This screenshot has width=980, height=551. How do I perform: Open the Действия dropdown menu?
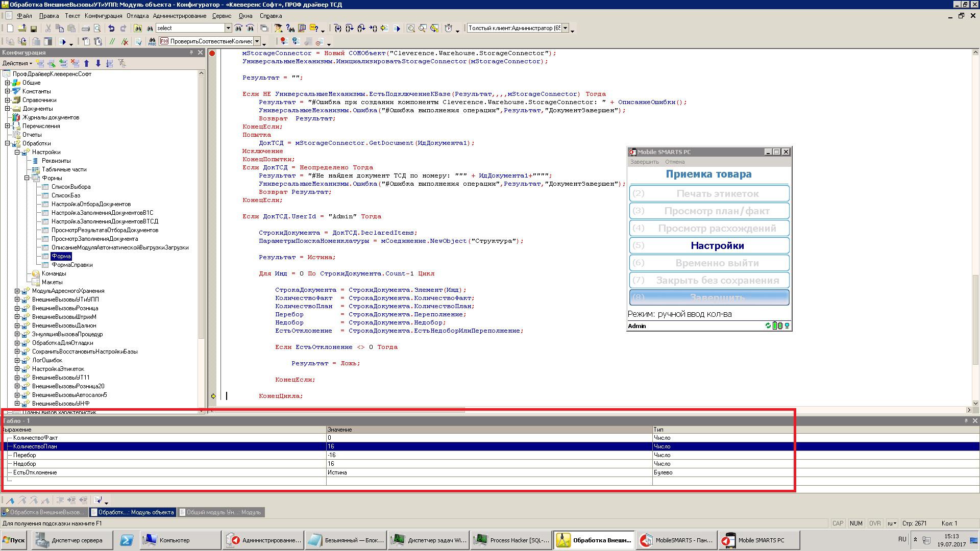17,63
